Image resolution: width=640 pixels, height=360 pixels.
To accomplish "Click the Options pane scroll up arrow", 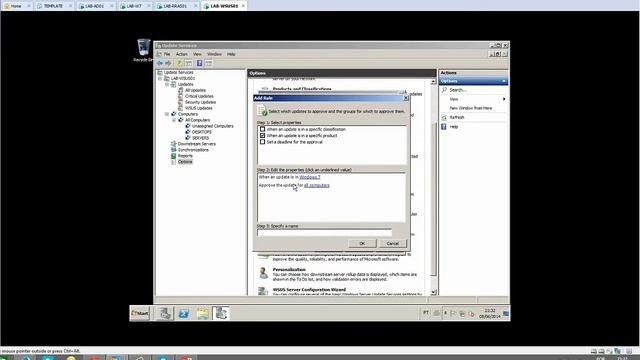I will 433,82.
